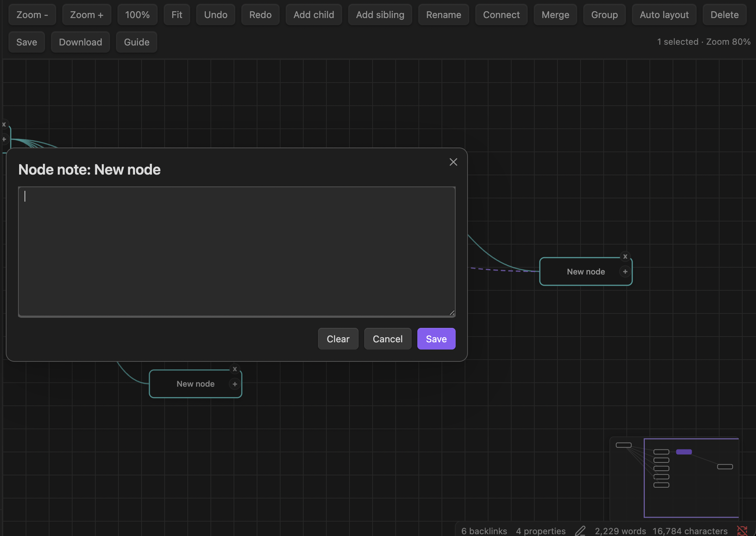Screen dimensions: 756x536
Task: Reset zoom with the 100% button
Action: click(137, 15)
